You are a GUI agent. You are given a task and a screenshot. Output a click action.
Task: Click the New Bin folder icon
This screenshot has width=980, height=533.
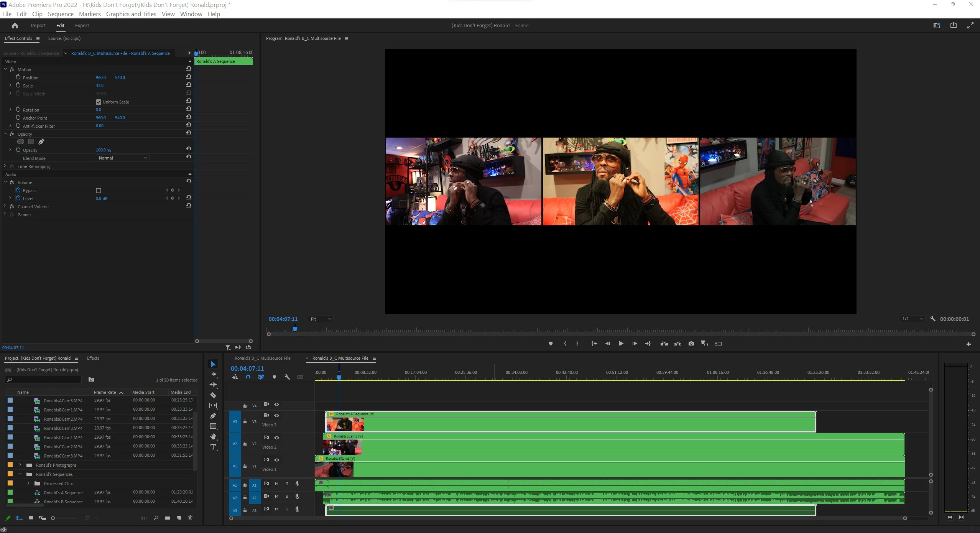coord(167,518)
